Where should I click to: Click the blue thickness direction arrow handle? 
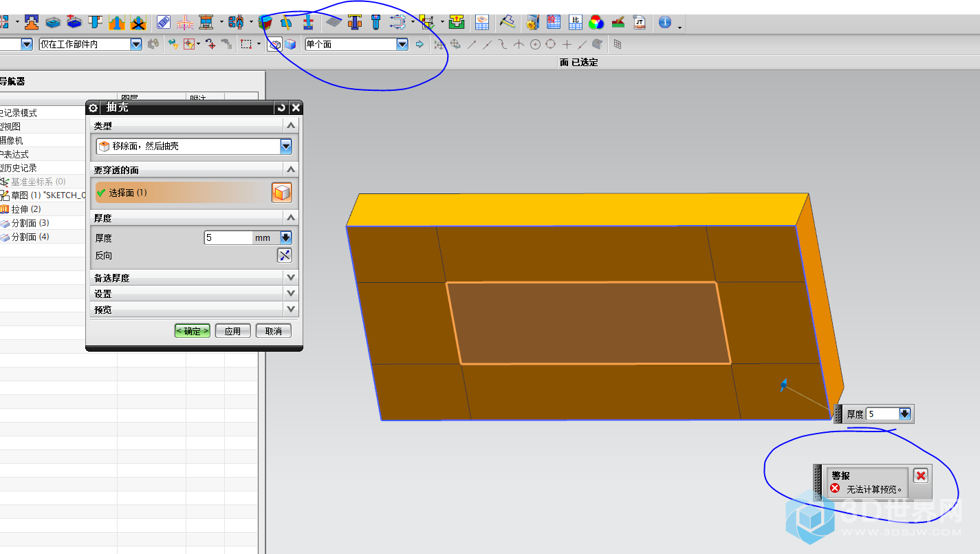pyautogui.click(x=783, y=385)
